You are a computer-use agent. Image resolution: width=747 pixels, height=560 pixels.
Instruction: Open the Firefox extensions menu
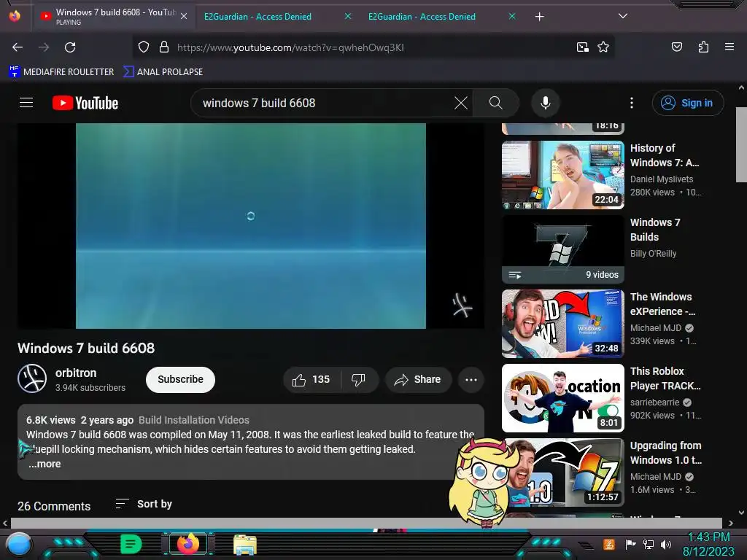point(703,47)
